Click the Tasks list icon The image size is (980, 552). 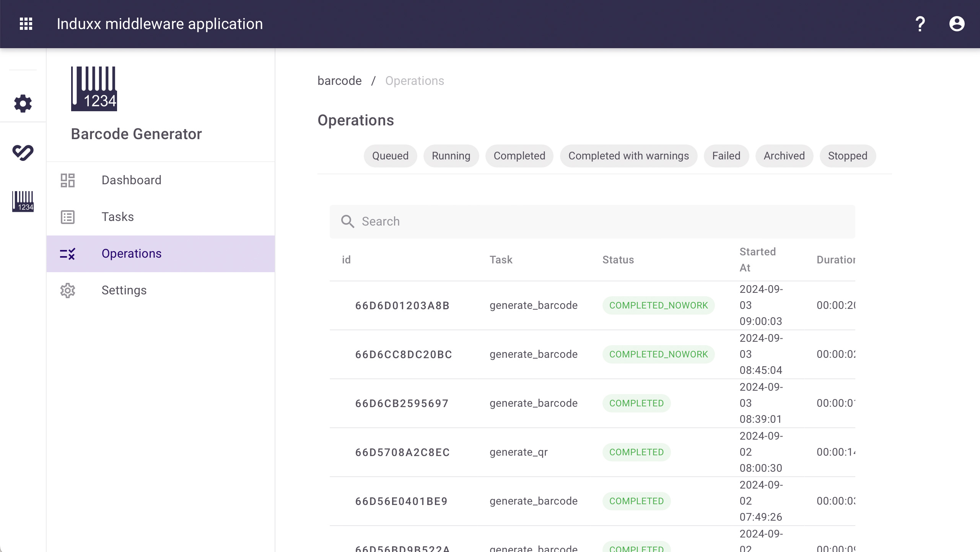68,217
